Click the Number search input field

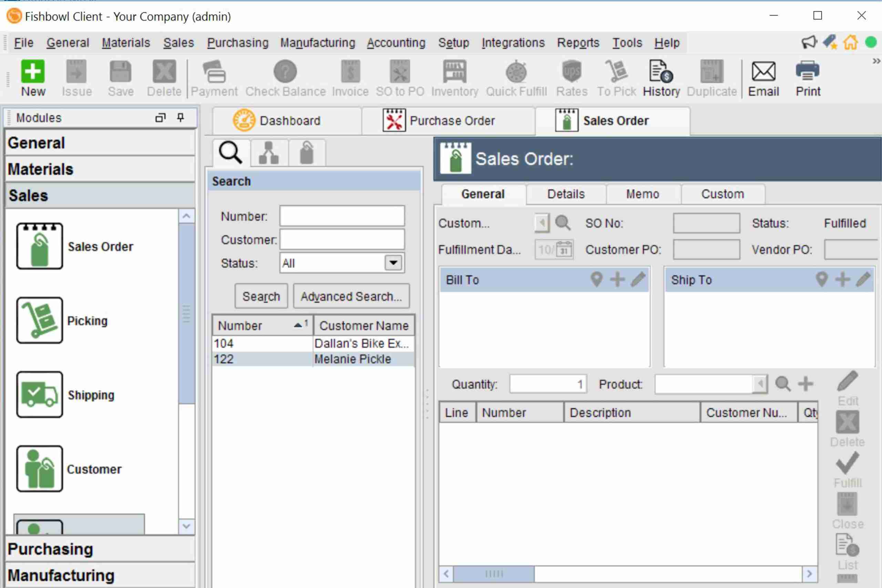click(342, 216)
